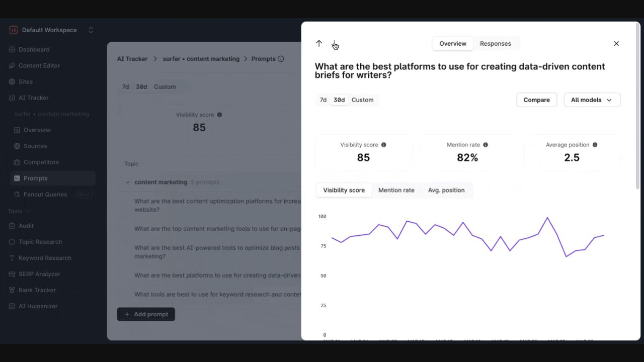Collapse the Tools section in the sidebar

click(19, 211)
